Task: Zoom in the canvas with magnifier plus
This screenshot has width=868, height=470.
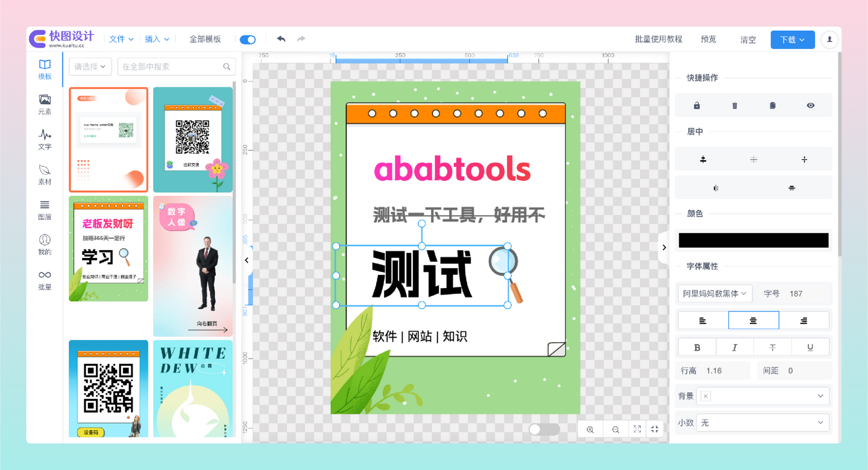Action: [590, 430]
